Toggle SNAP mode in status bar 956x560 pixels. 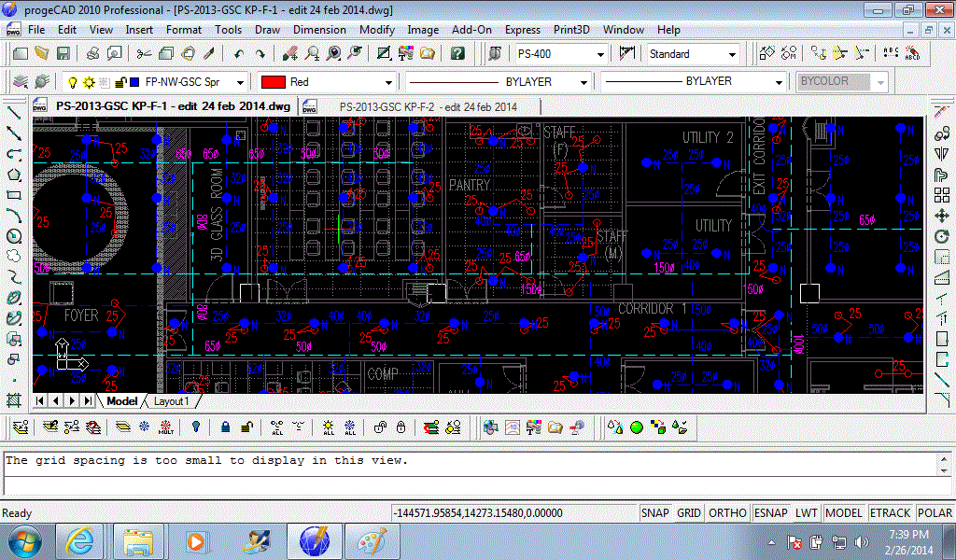pyautogui.click(x=654, y=513)
